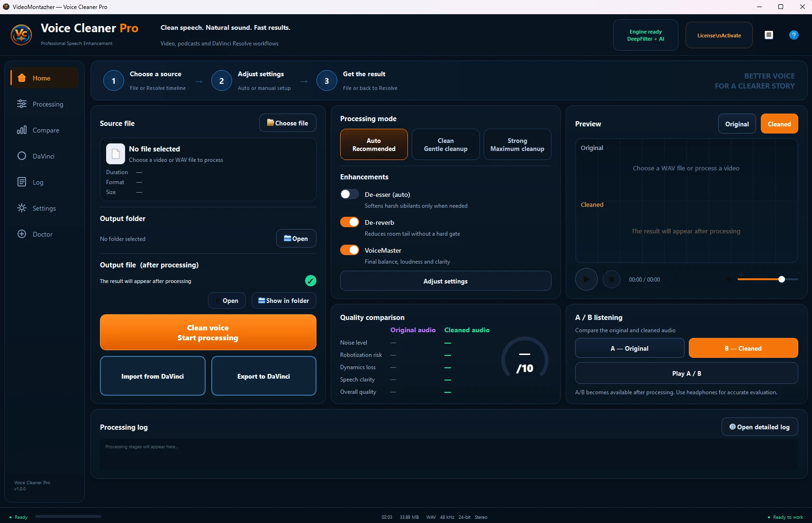Turn off the VoiceMaster toggle
The width and height of the screenshot is (812, 523).
tap(350, 250)
